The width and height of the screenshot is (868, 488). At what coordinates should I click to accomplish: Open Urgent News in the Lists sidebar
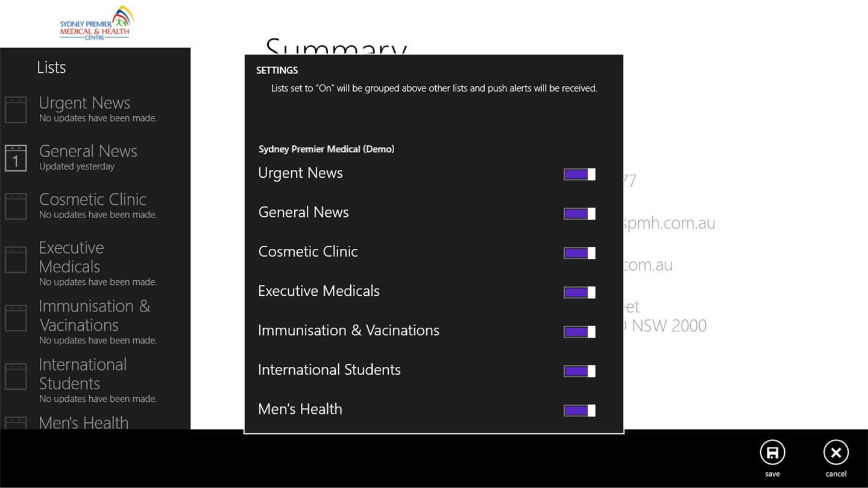click(84, 108)
